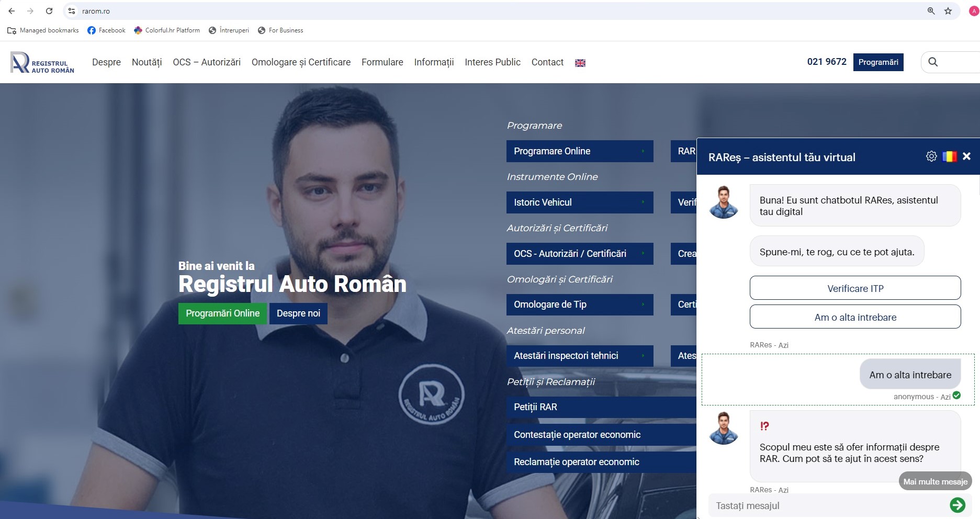Click the site search magnifier icon

(x=933, y=62)
